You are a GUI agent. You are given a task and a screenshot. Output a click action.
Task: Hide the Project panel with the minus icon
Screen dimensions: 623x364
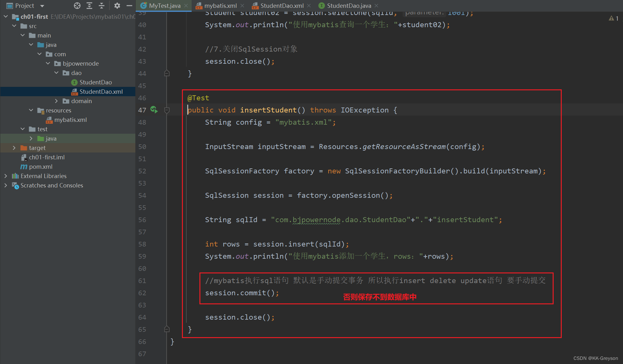pyautogui.click(x=129, y=6)
